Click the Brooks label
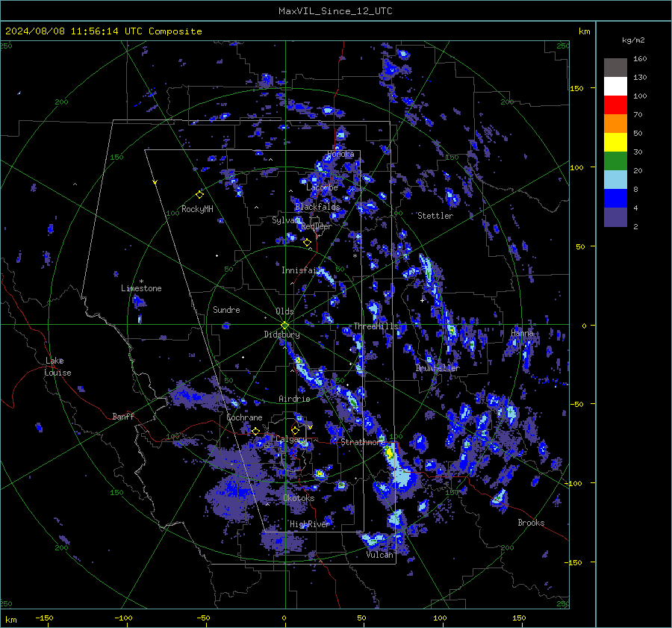The image size is (672, 628). pos(531,523)
